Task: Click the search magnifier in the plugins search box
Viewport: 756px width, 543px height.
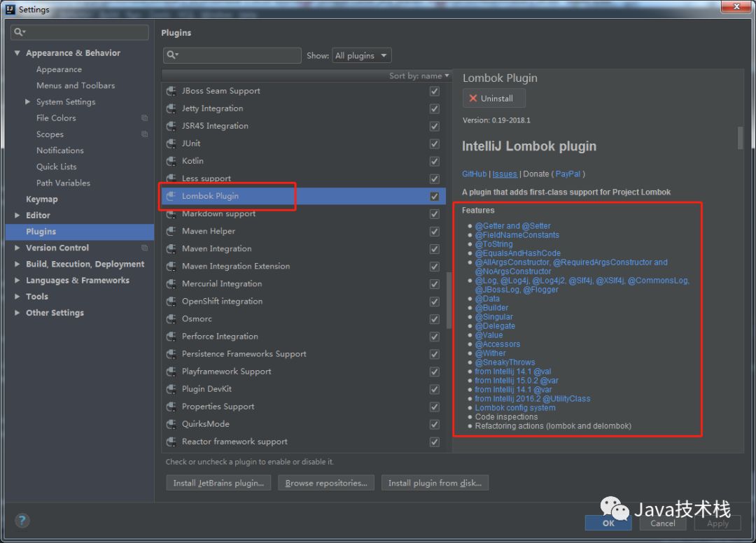Action: (x=172, y=55)
